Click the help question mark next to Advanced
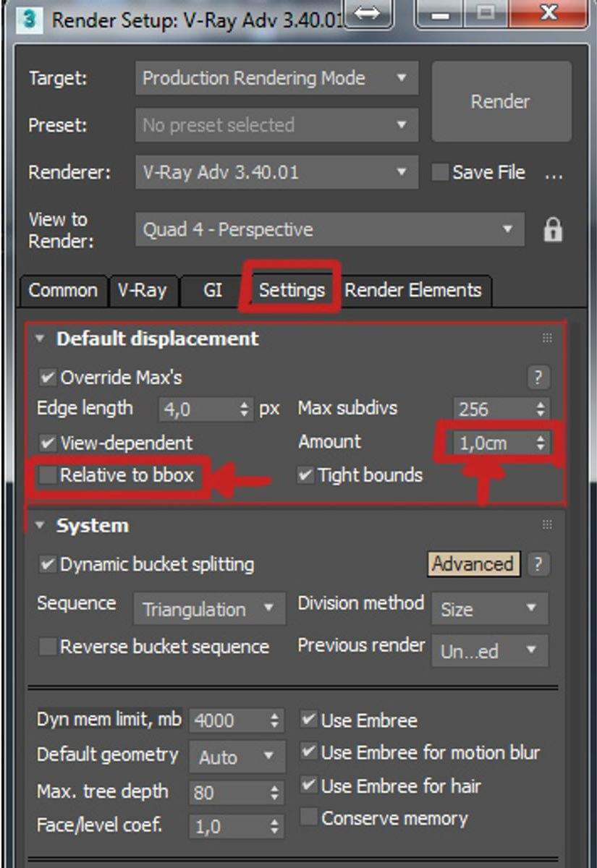The height and width of the screenshot is (868, 597). click(537, 564)
